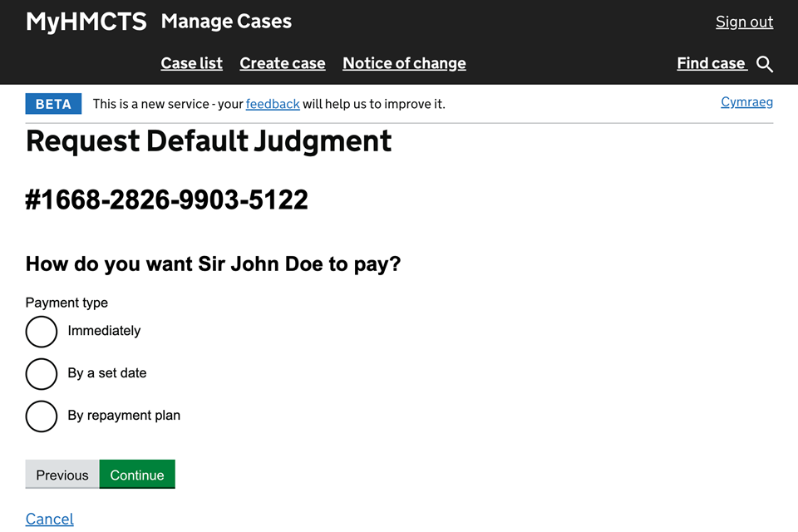Open the Notice of change page

(404, 63)
